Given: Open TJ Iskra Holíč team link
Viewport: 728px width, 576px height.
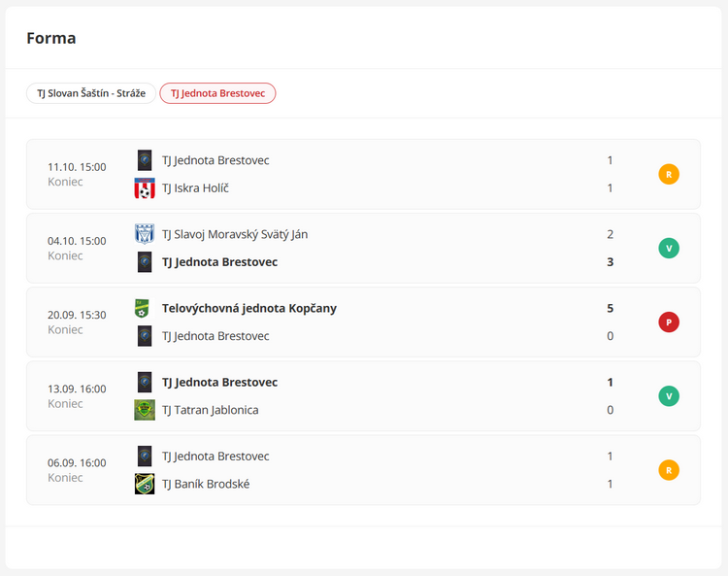Looking at the screenshot, I should click(195, 188).
